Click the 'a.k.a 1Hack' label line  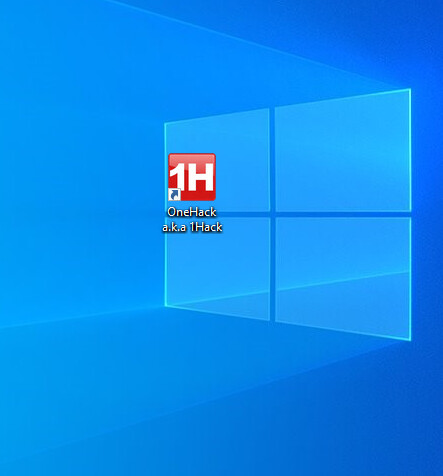pos(192,227)
